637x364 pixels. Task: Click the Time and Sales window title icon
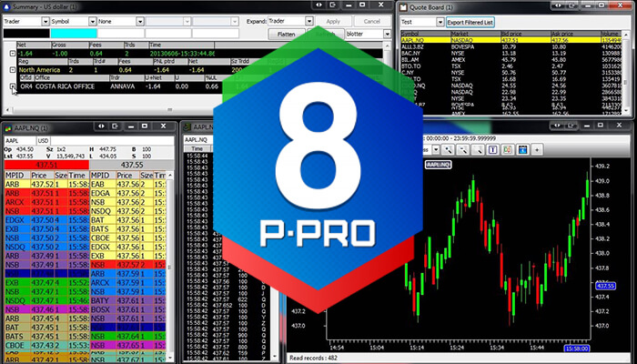(187, 127)
